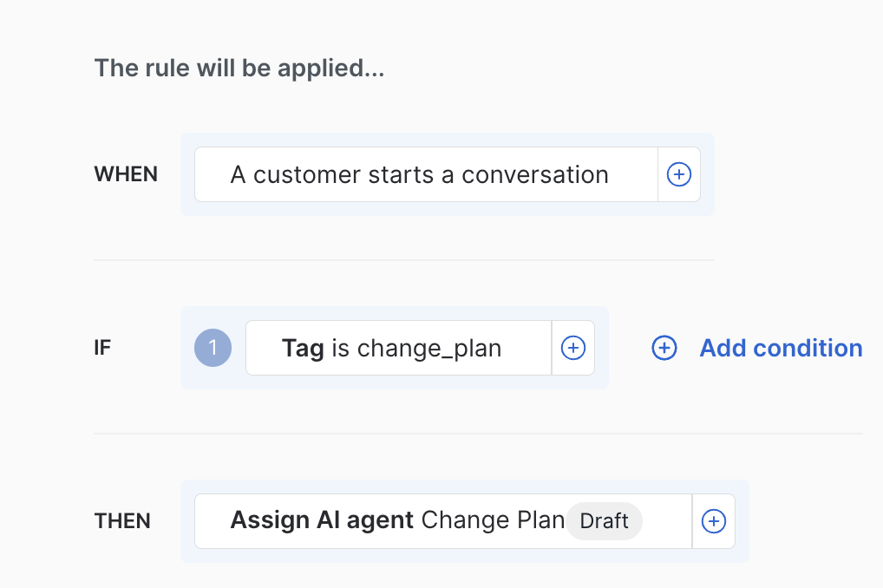Click the plus icon beside Assign AI agent
The image size is (883, 588).
click(x=713, y=521)
